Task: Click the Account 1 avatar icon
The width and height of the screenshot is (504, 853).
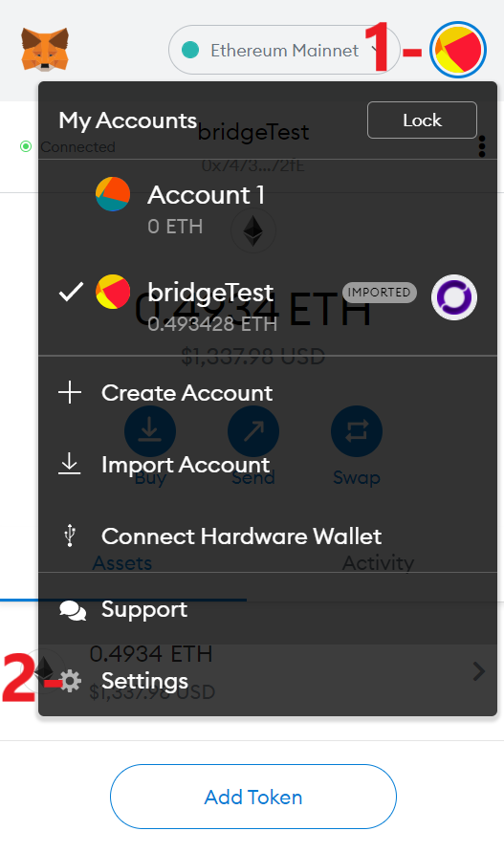Action: click(x=113, y=194)
